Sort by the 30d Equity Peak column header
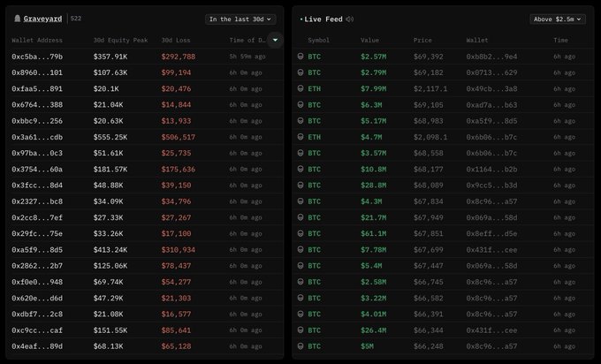The image size is (601, 364). 120,41
